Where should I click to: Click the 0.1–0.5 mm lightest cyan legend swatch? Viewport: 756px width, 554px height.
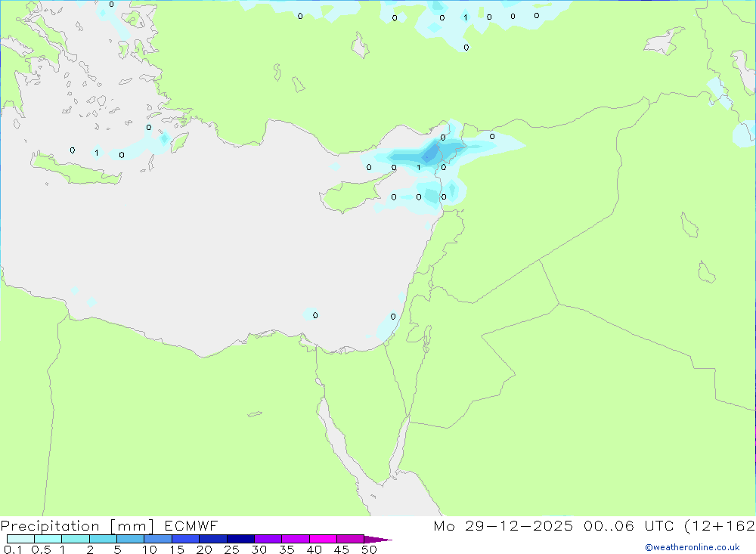[x=20, y=539]
